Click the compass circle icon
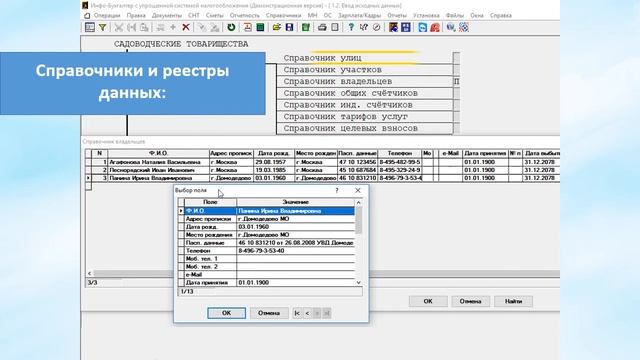This screenshot has height=360, width=640. pos(376,27)
